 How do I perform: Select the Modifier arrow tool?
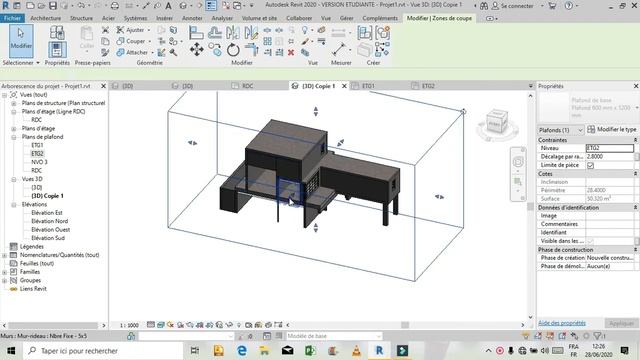coord(21,41)
